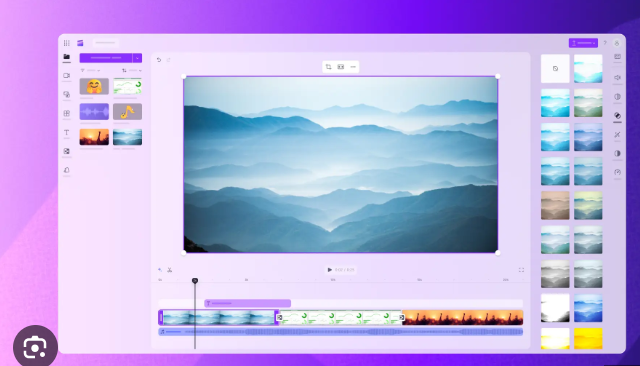
Task: Click the Split scissors tool
Action: pos(170,270)
